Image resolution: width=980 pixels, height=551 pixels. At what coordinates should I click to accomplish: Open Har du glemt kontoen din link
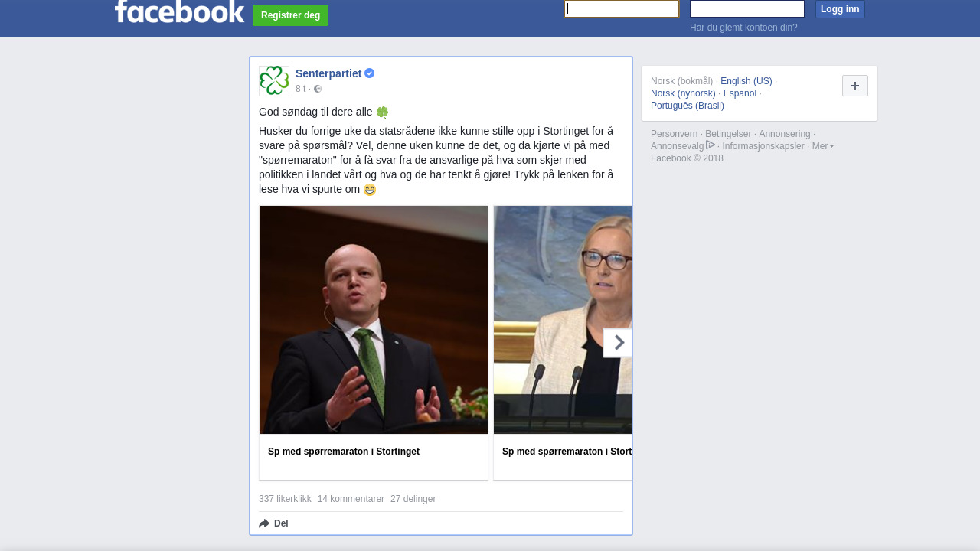[x=743, y=28]
